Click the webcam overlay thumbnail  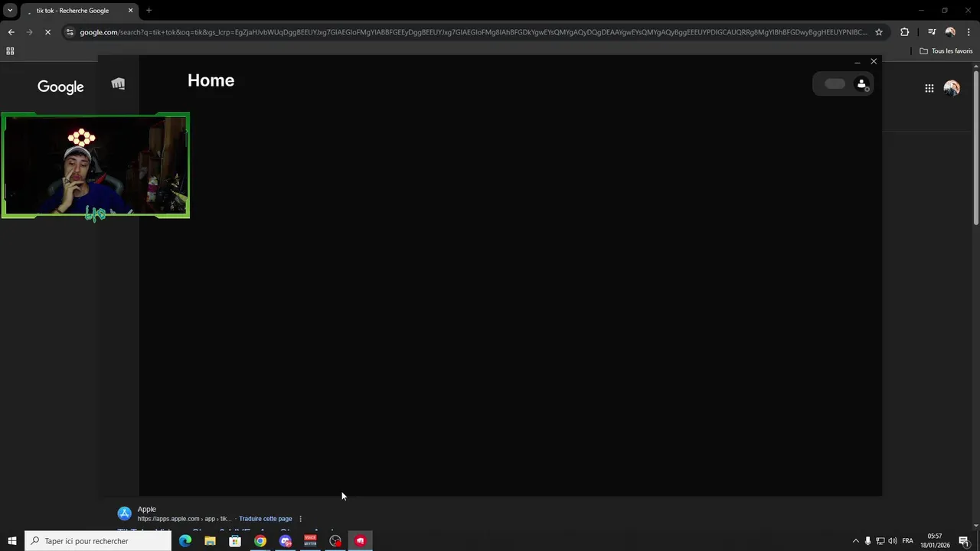click(96, 165)
